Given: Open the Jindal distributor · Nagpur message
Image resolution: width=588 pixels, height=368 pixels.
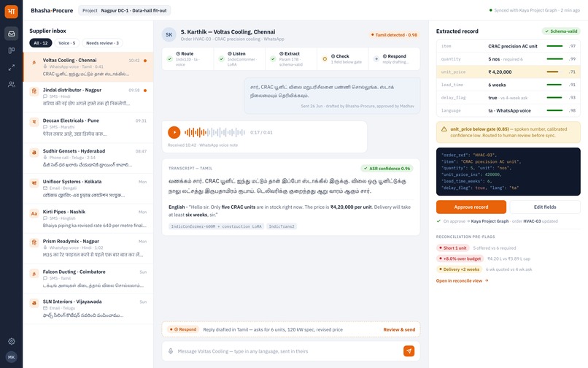Looking at the screenshot, I should tap(88, 97).
